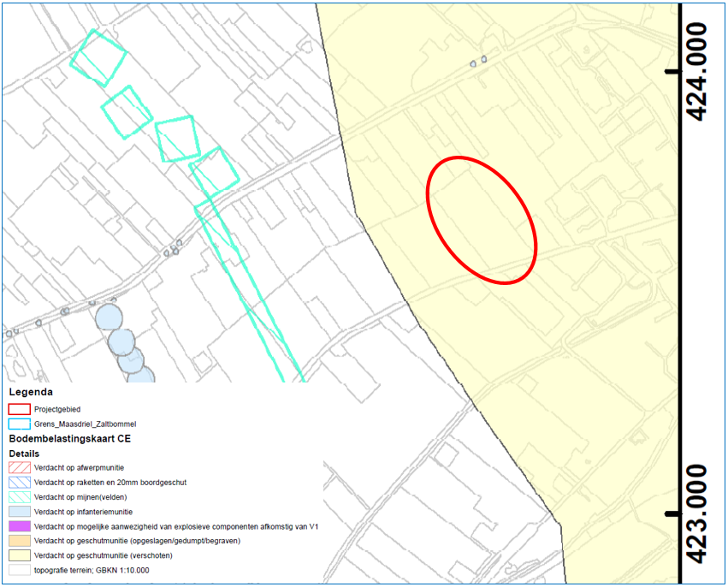Select 'topografie terrein; GBKN 1:10.000' label
Image resolution: width=728 pixels, height=587 pixels.
[92, 570]
